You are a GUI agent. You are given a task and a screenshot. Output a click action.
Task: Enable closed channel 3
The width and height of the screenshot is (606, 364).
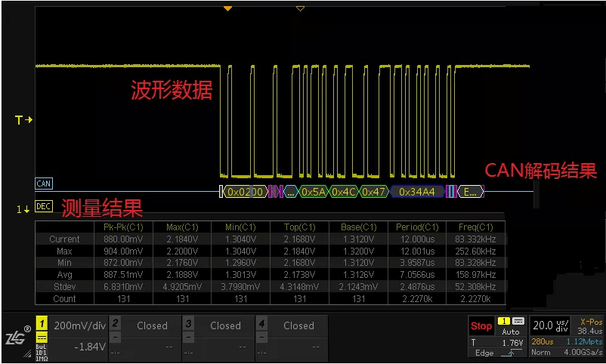188,323
